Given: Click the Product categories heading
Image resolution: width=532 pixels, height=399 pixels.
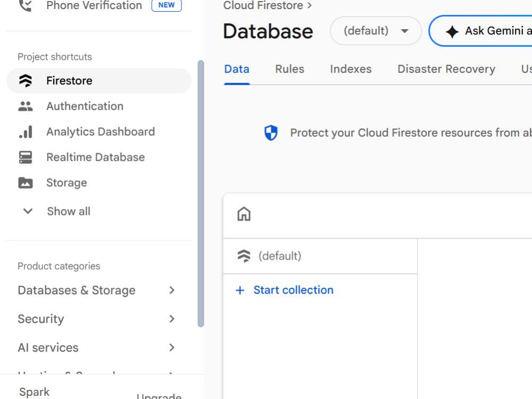Looking at the screenshot, I should 59,266.
